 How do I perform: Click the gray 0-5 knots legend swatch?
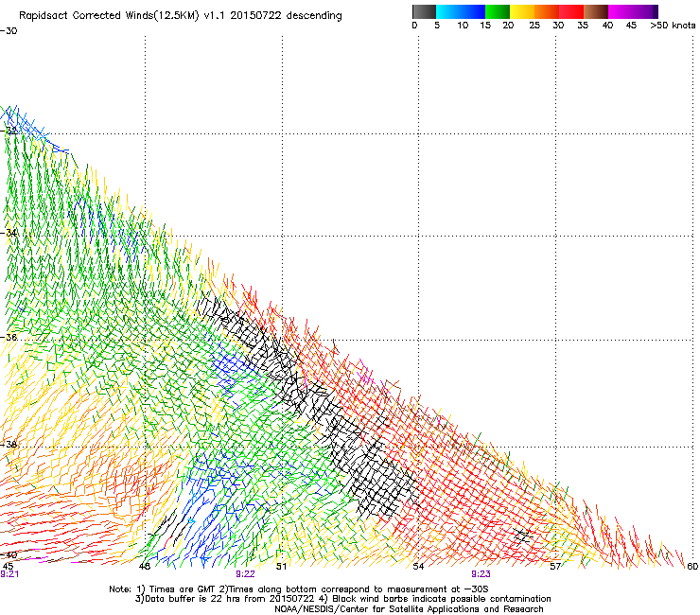coord(424,11)
